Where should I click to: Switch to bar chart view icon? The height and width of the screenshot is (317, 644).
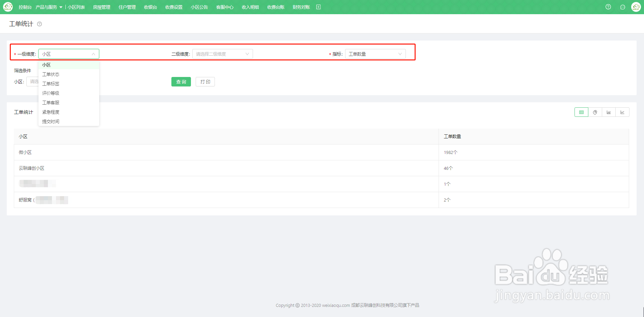click(609, 112)
